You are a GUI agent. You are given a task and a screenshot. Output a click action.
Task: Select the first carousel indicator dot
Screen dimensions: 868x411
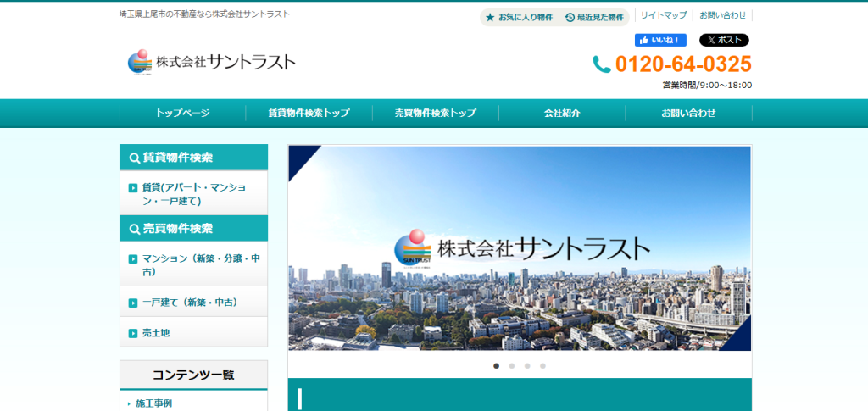tap(496, 366)
